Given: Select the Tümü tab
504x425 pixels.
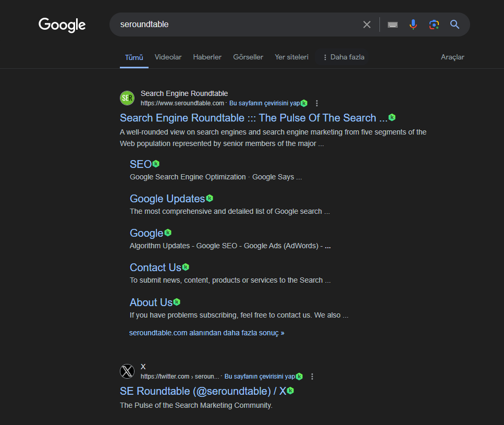Looking at the screenshot, I should 134,57.
